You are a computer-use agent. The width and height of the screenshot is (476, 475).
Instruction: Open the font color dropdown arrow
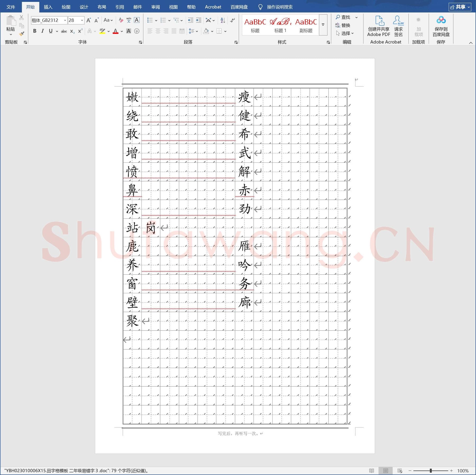122,31
